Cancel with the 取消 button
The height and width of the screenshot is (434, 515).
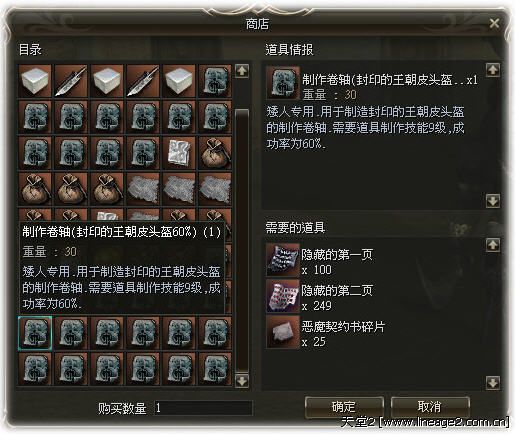[430, 407]
